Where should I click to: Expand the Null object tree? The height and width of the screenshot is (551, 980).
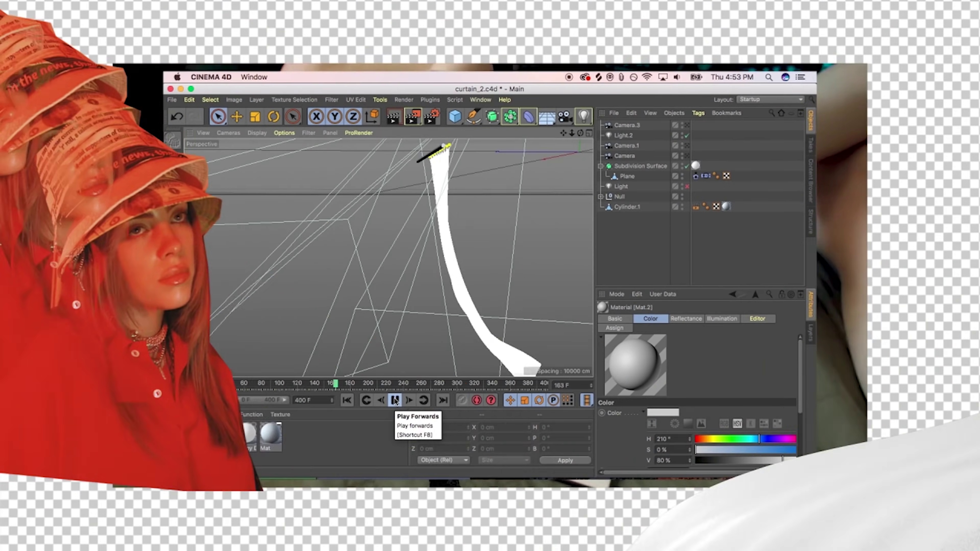coord(601,197)
